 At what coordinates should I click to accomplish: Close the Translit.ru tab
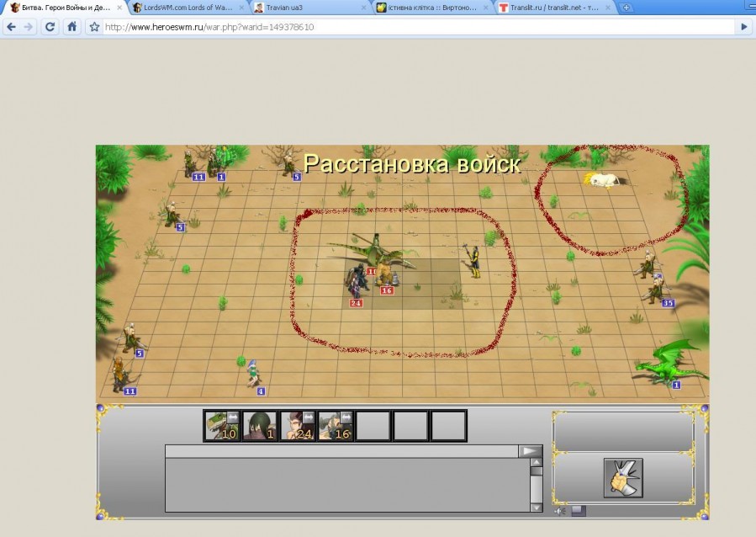coord(608,8)
